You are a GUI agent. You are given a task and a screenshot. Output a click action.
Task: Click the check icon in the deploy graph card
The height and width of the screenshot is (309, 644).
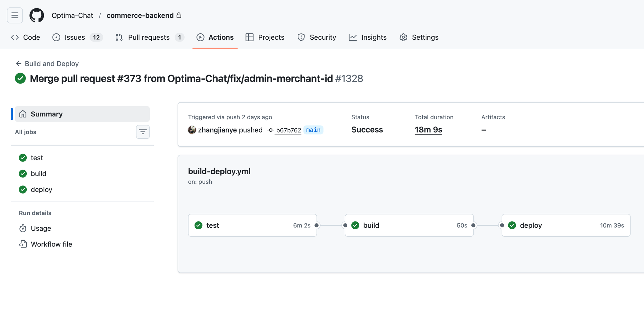(512, 225)
